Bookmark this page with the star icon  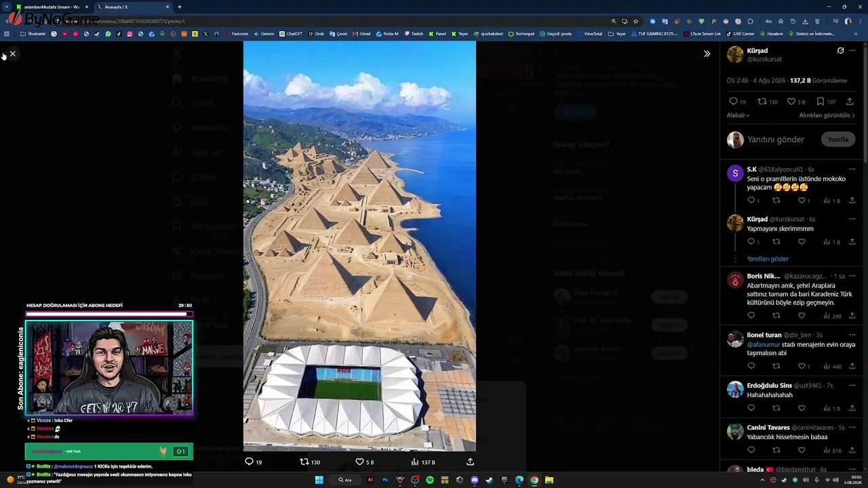(635, 21)
